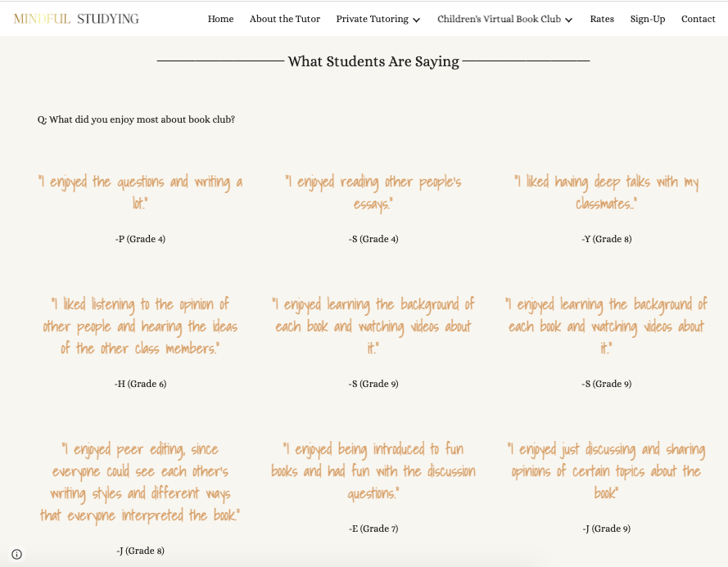Click the quote about questions and writing

pyautogui.click(x=140, y=192)
